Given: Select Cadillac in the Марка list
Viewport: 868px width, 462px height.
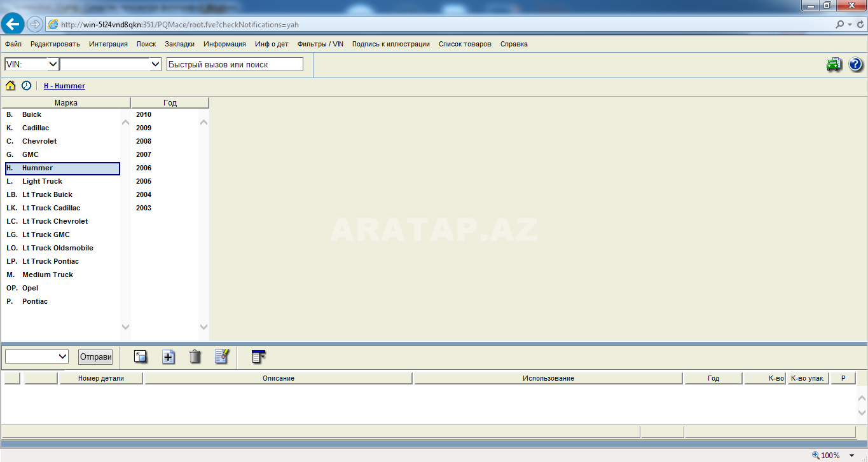Looking at the screenshot, I should pyautogui.click(x=62, y=128).
